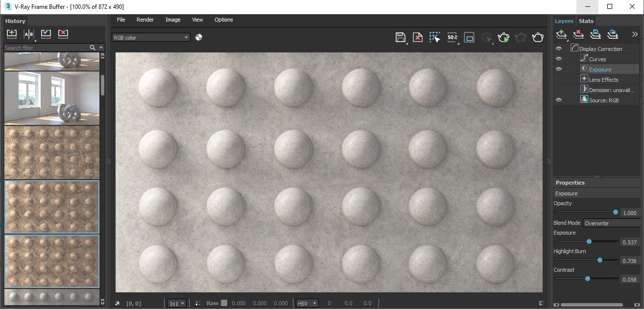Open the File menu
644x309 pixels.
click(x=121, y=20)
